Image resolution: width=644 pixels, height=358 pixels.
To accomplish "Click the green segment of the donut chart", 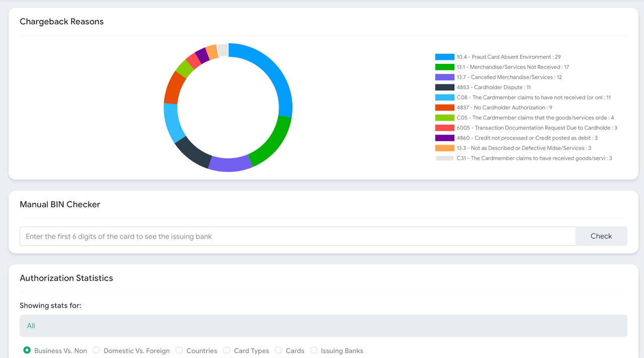I will click(272, 144).
